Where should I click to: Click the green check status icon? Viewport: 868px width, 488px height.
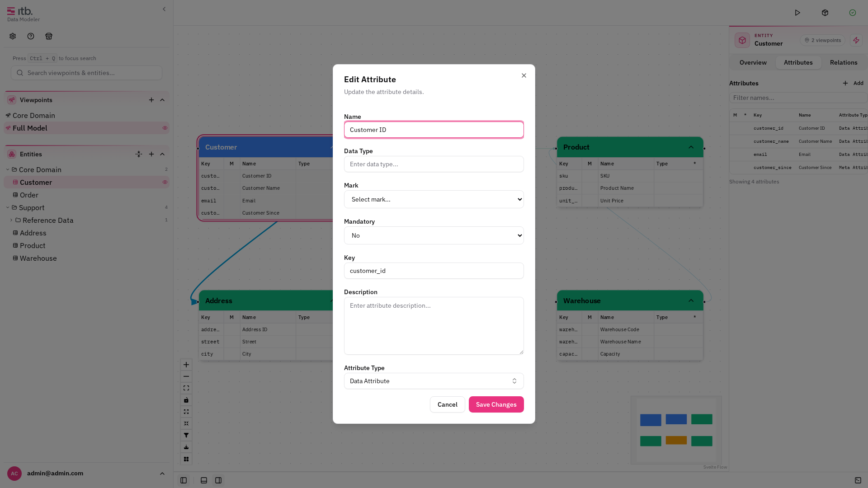tap(853, 13)
